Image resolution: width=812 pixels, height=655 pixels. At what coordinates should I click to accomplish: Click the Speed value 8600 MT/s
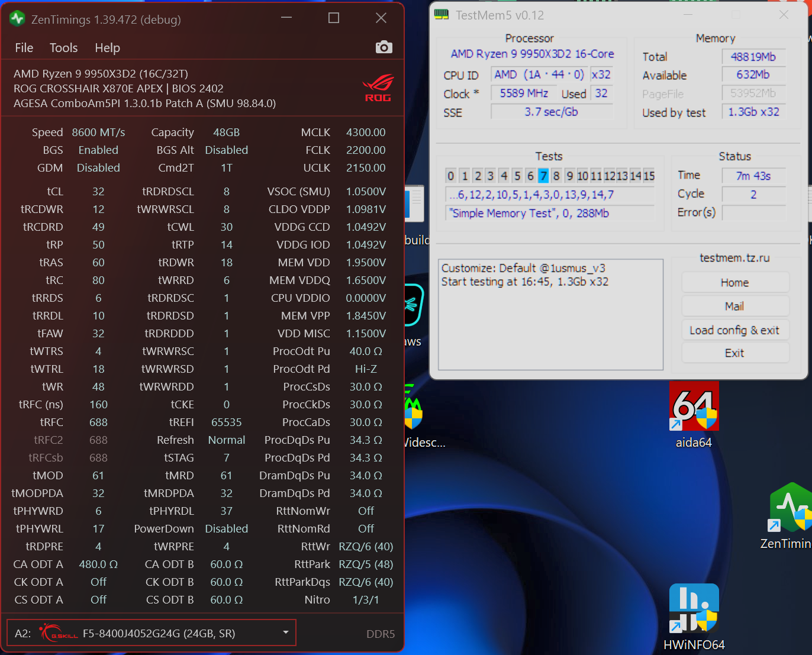[x=98, y=133]
